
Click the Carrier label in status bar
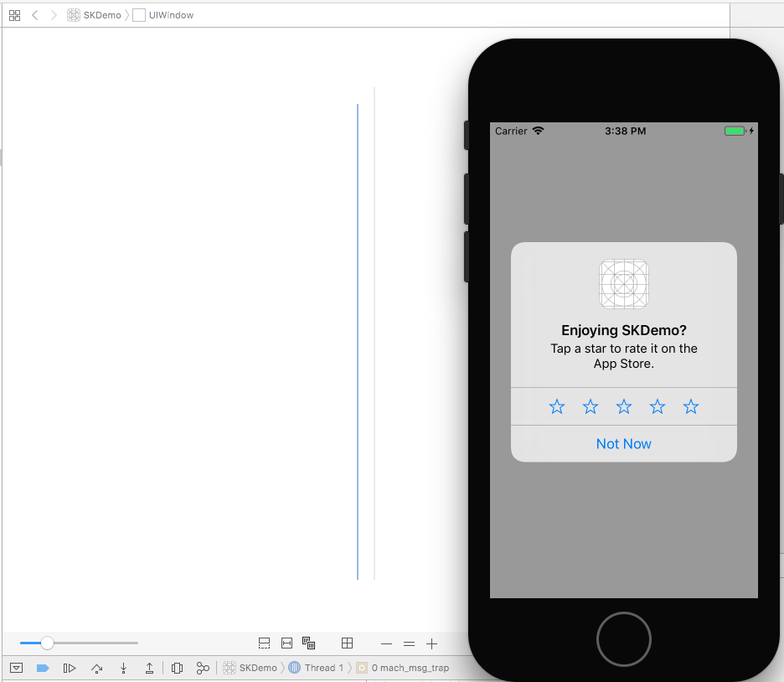click(x=511, y=131)
